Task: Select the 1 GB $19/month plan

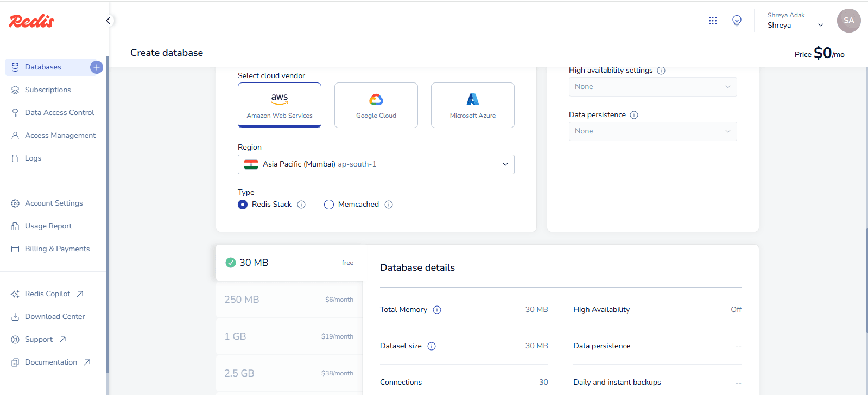Action: tap(289, 336)
